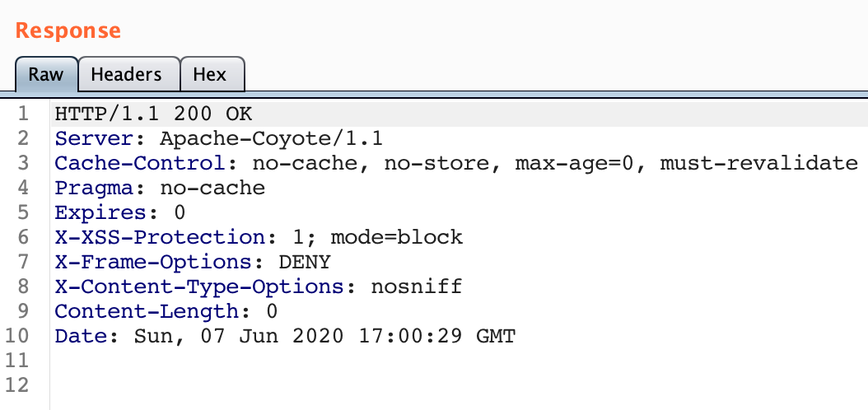Screen dimensions: 868x410
Task: Click the nosniff value text
Action: tap(416, 287)
